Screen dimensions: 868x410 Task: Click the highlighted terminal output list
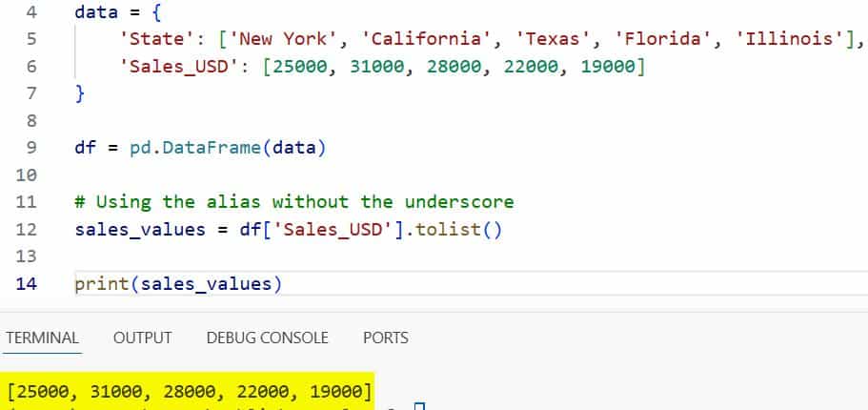pyautogui.click(x=190, y=392)
